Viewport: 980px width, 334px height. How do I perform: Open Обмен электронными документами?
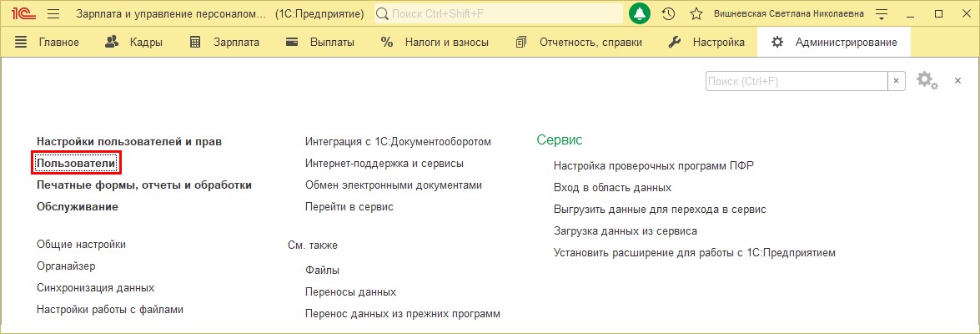coord(394,185)
